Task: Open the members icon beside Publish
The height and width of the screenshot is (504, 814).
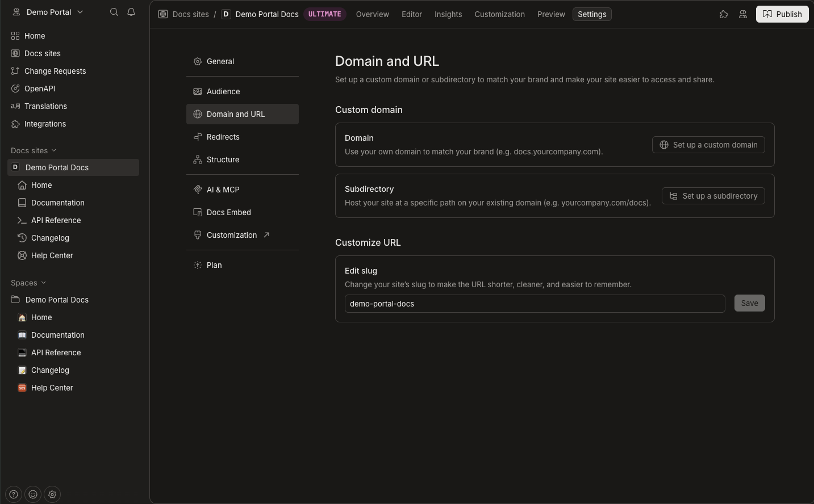Action: point(743,14)
